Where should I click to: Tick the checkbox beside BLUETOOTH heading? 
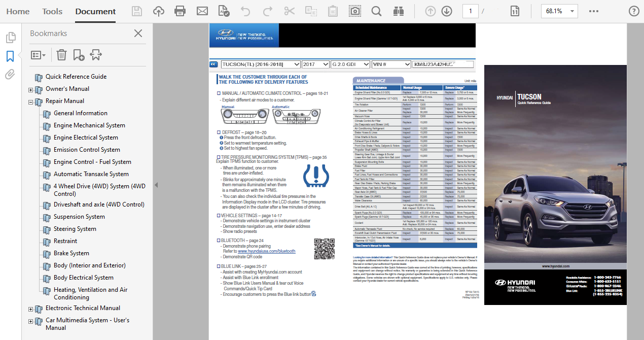[x=219, y=241]
